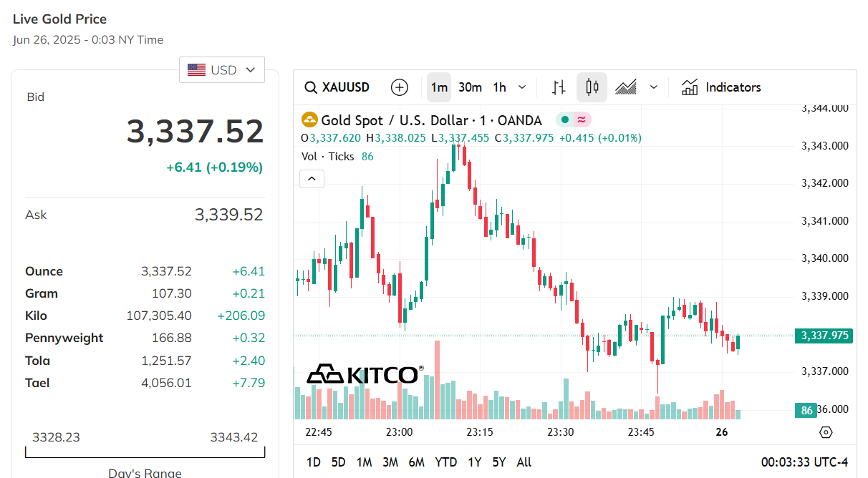Click the Vol · Ticks indicator label

click(x=329, y=156)
